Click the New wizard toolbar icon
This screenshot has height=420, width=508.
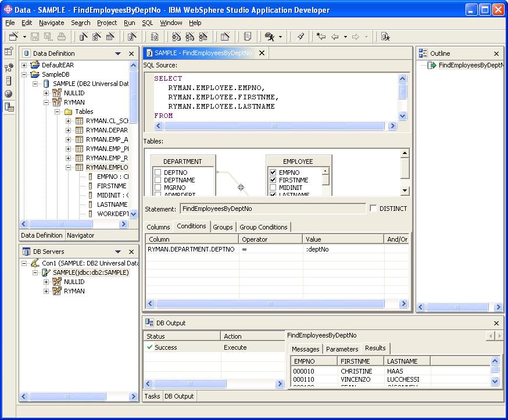(13, 37)
